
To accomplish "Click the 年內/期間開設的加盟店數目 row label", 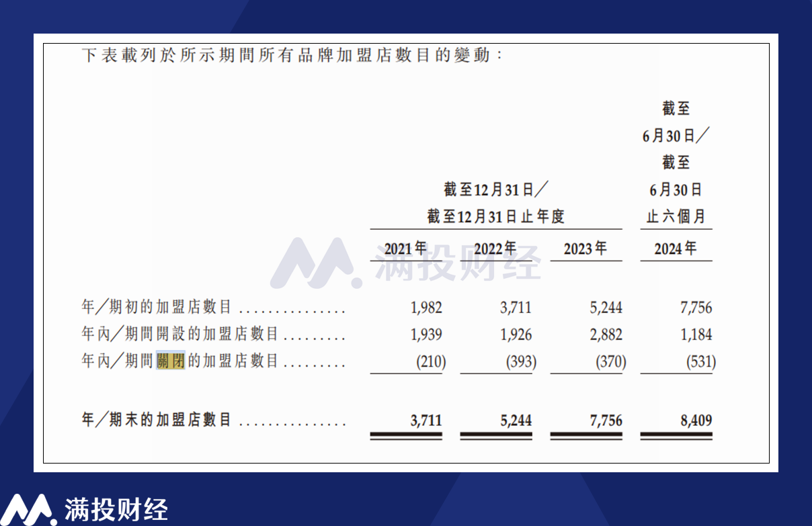I will (179, 335).
